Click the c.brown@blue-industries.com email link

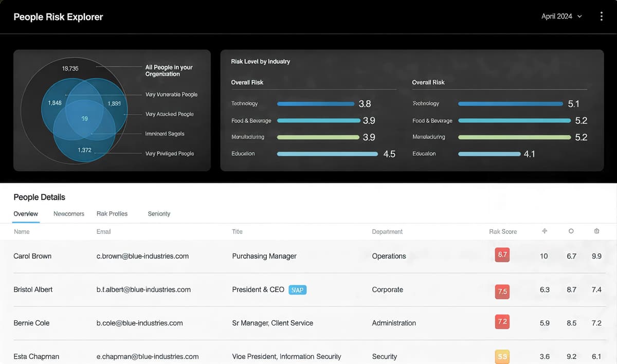(142, 256)
